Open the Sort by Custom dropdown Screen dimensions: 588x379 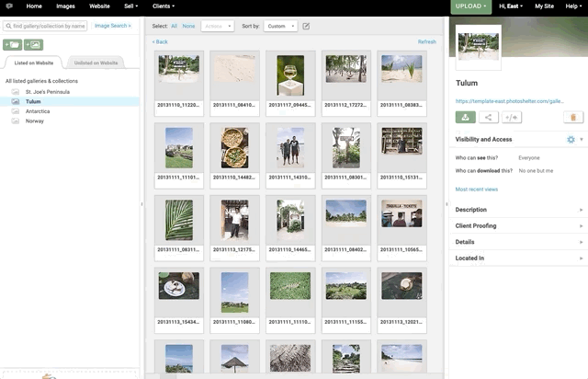[280, 26]
